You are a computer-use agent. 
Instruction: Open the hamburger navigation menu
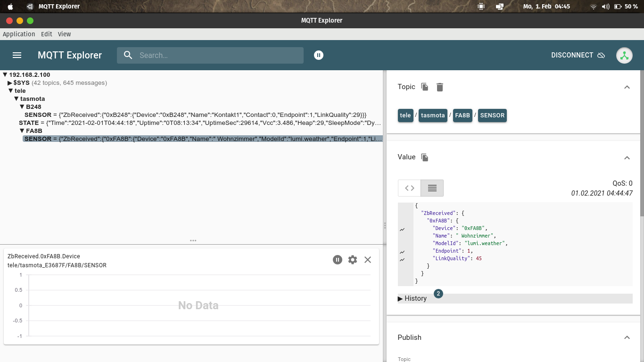pyautogui.click(x=17, y=55)
